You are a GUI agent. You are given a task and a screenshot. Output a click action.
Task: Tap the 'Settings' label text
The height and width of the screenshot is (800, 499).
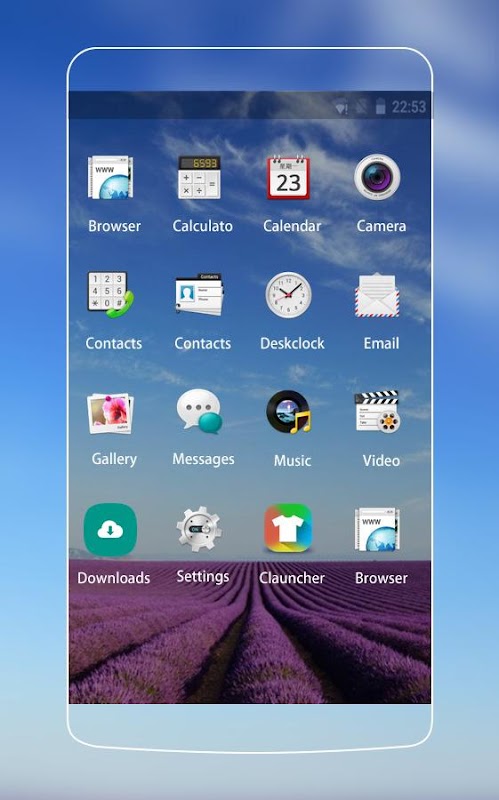pyautogui.click(x=203, y=577)
